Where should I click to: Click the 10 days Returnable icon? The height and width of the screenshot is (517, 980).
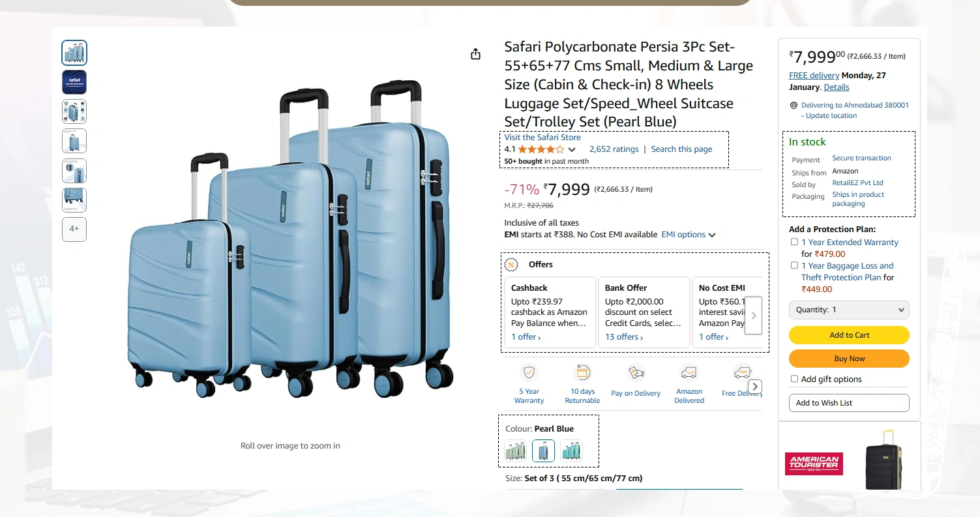582,372
